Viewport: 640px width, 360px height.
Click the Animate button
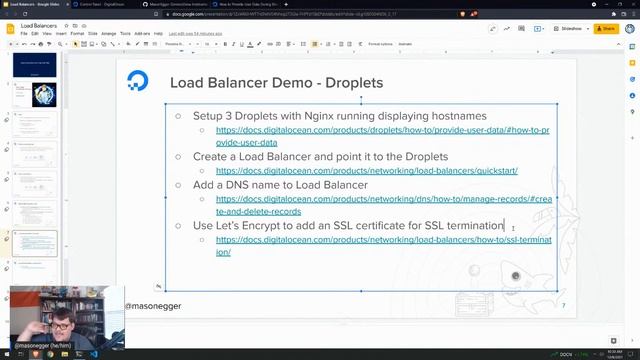(x=405, y=44)
